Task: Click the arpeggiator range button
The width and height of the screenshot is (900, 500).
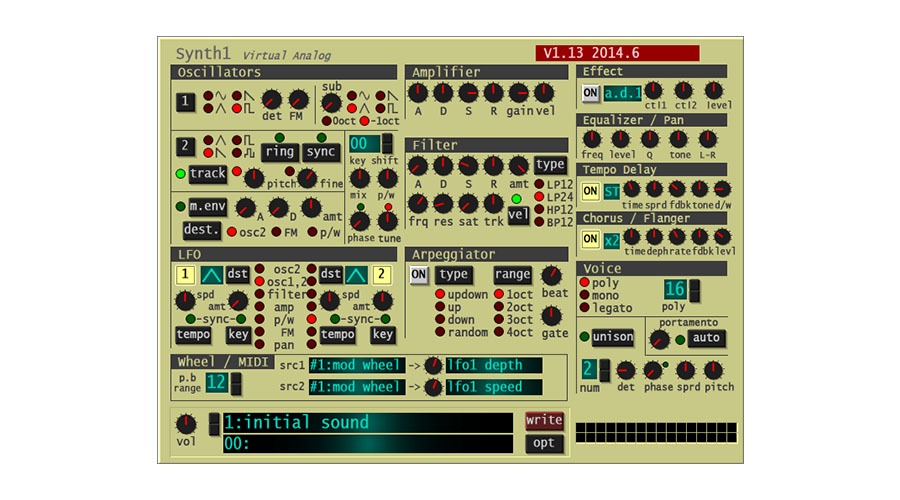Action: (x=512, y=275)
